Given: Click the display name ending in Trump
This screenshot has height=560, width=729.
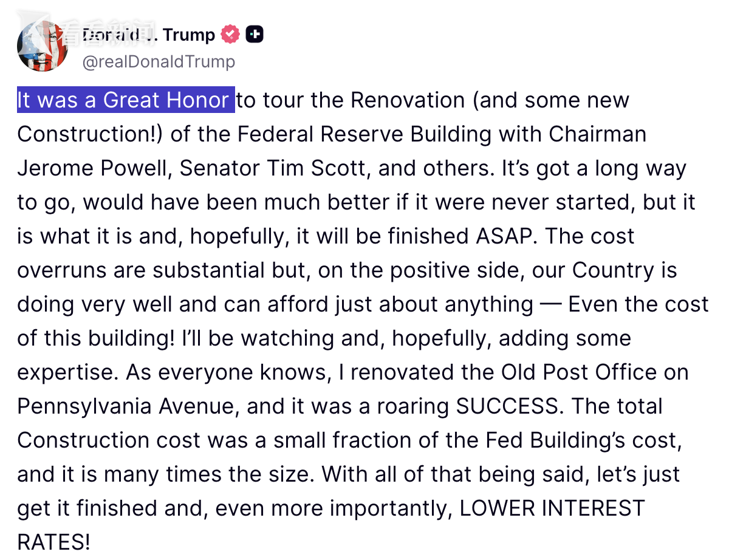Looking at the screenshot, I should (x=148, y=35).
